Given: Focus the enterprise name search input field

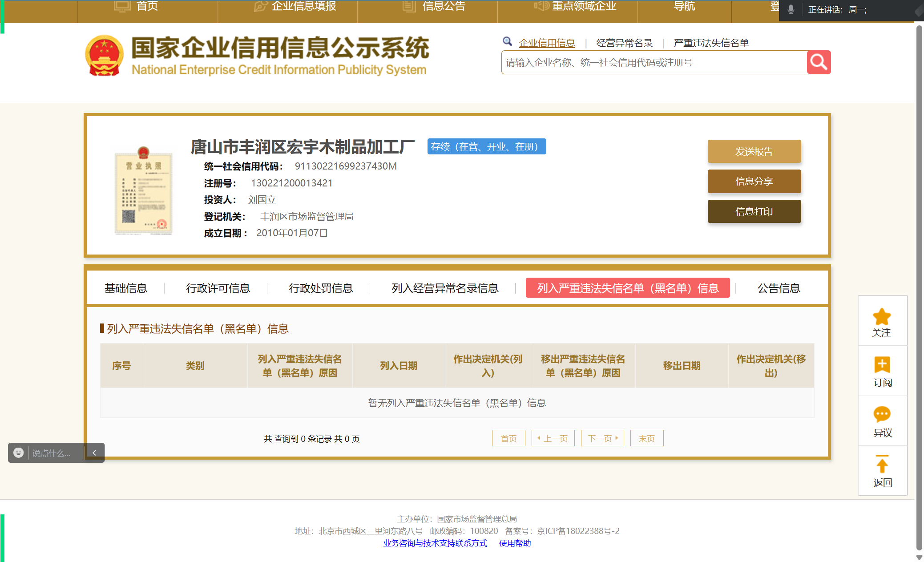Looking at the screenshot, I should (654, 62).
